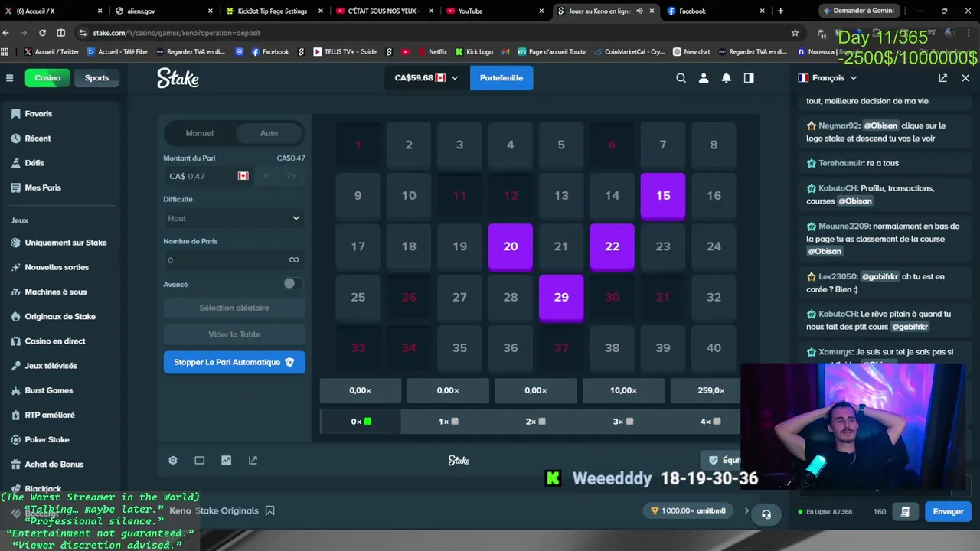980x551 pixels.
Task: Open Originaux de Stake link
Action: (60, 316)
